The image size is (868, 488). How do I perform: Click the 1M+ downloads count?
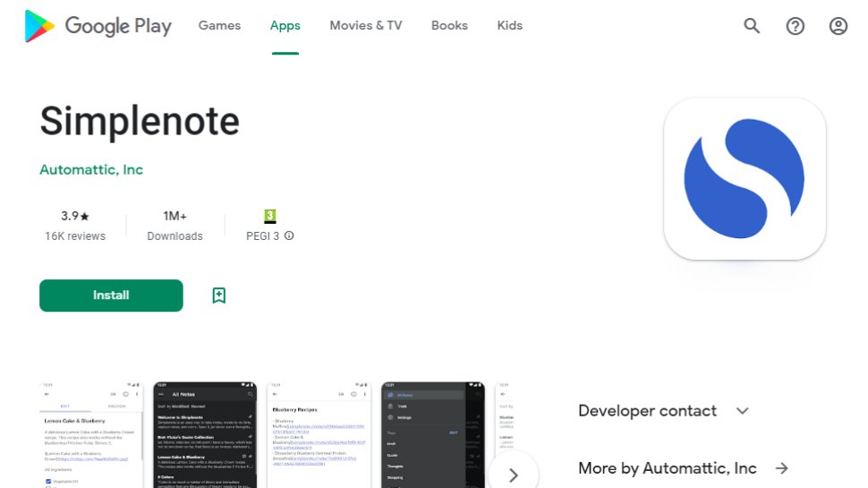click(x=174, y=216)
